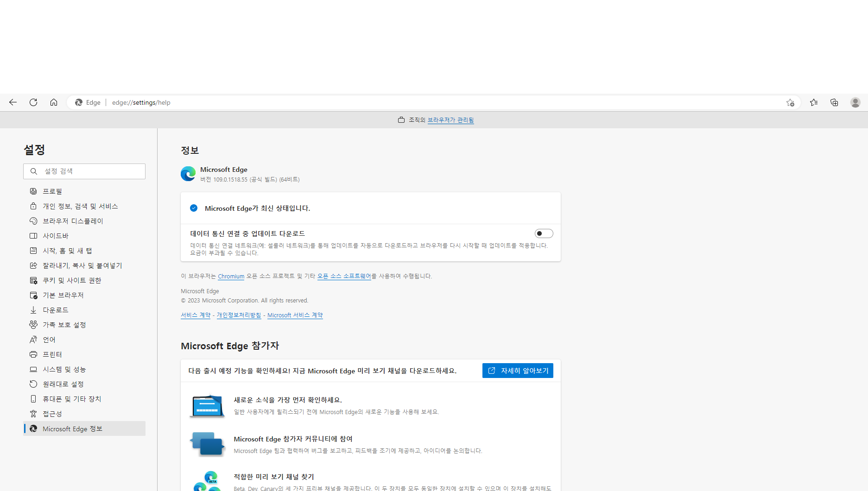Click the blue checkmark update status icon

point(194,208)
